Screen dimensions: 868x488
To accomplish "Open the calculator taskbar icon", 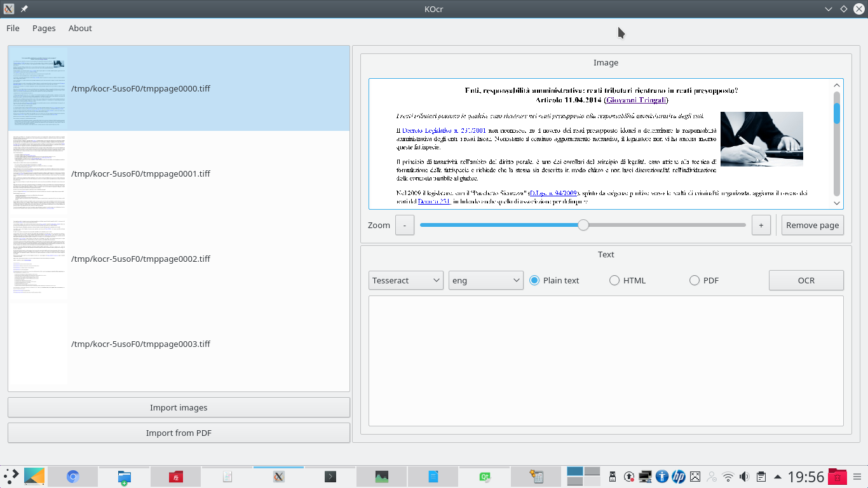I will pos(536,477).
